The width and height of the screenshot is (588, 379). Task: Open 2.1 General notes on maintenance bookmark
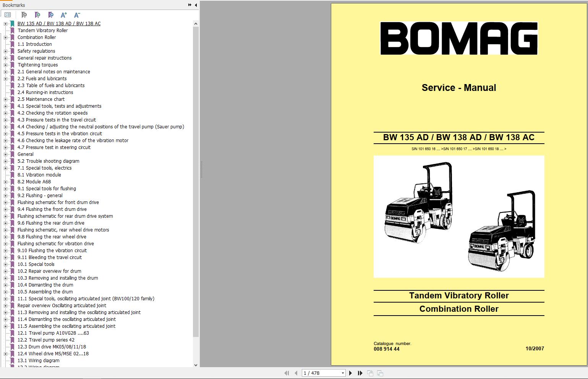tap(53, 72)
